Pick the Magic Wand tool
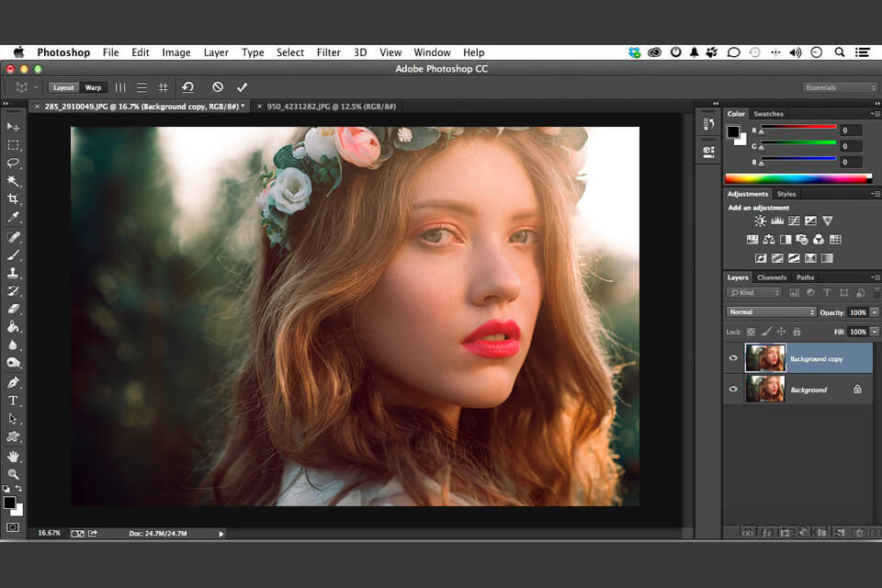The width and height of the screenshot is (882, 588). coord(13,181)
